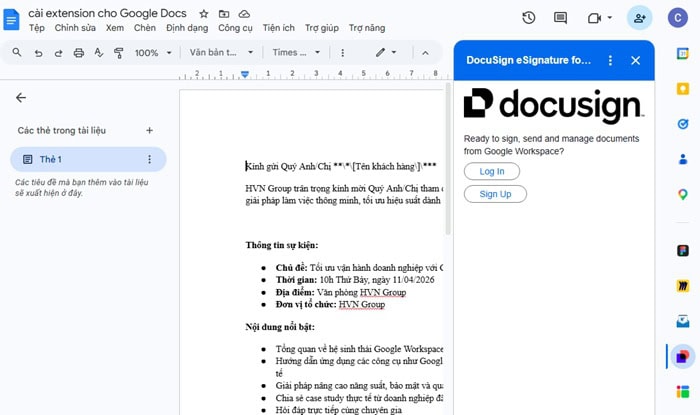Click the DocuSign Sign Up button
The image size is (700, 415).
[495, 194]
